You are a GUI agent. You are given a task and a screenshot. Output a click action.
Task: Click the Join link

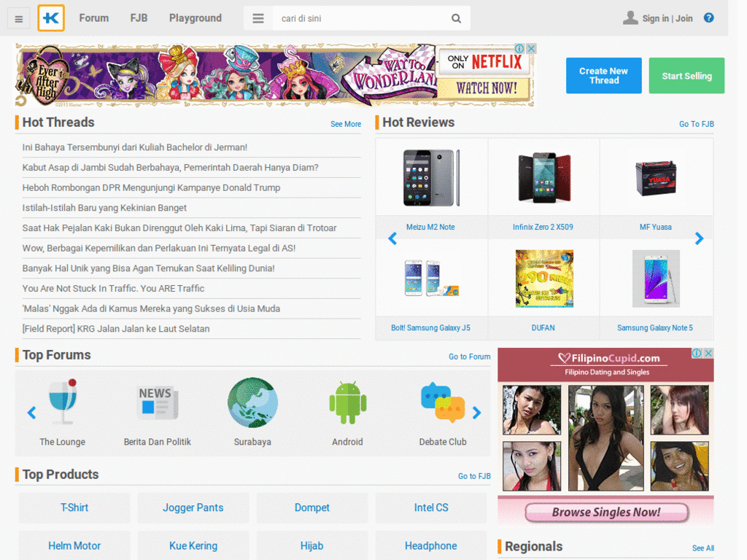684,18
